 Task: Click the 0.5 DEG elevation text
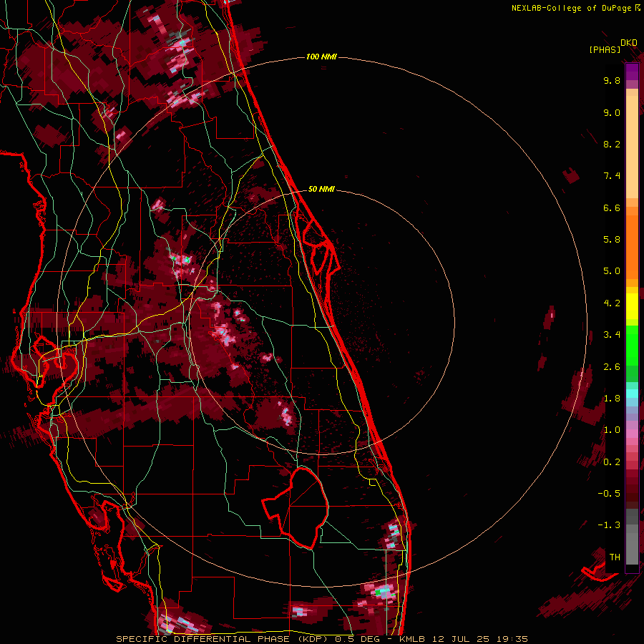click(357, 639)
